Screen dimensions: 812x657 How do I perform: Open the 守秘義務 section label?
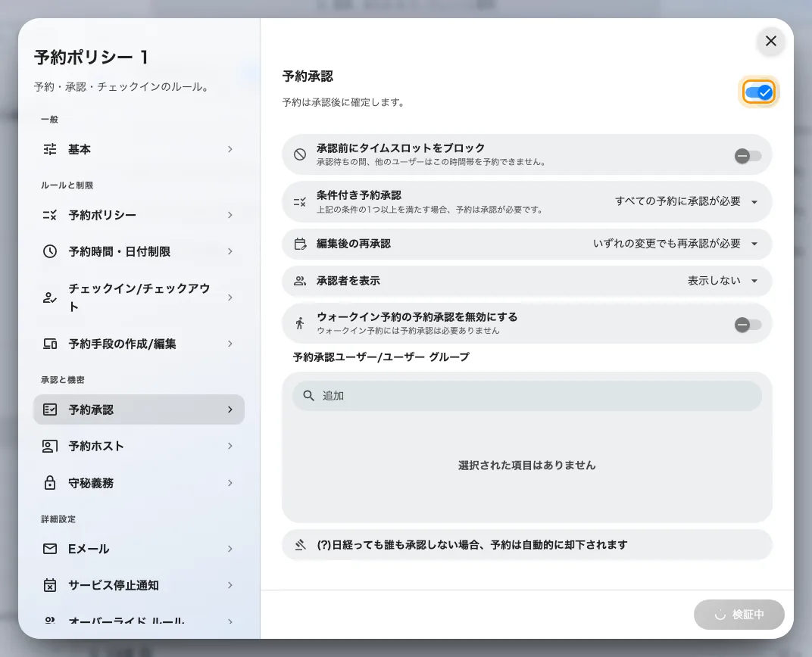point(91,483)
